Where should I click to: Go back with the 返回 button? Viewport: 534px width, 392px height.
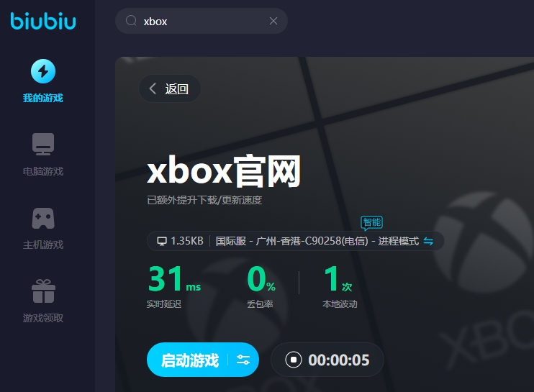(x=170, y=88)
